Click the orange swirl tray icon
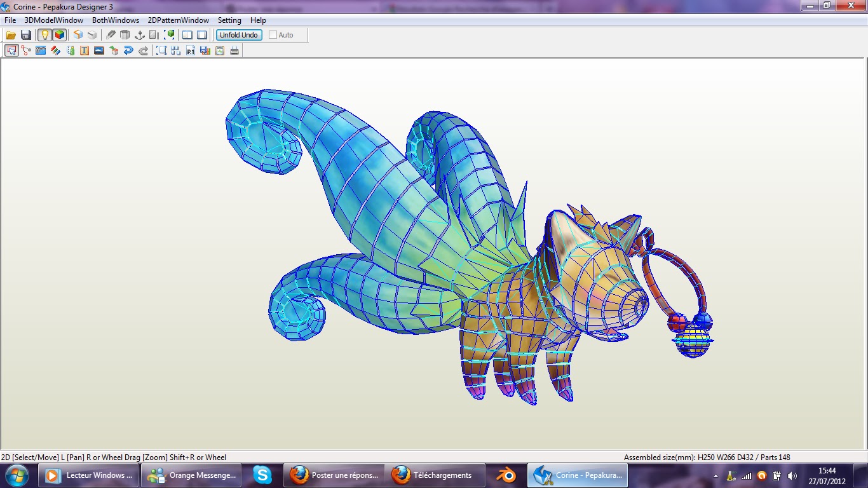This screenshot has height=488, width=868. 762,475
